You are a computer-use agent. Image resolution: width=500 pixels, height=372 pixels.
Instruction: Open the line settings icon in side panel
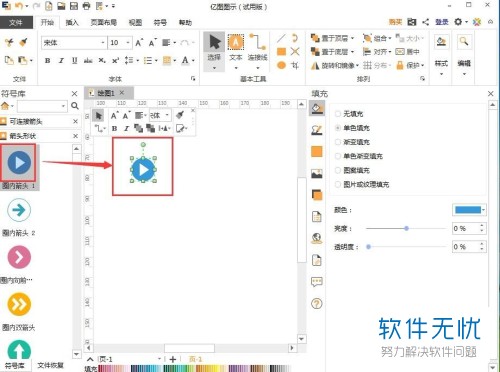[x=317, y=130]
